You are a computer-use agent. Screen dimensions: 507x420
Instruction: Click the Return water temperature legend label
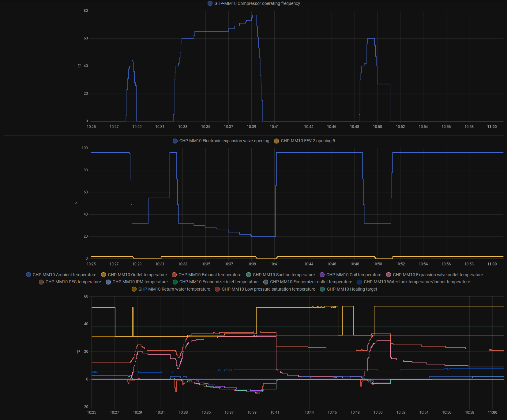(174, 289)
